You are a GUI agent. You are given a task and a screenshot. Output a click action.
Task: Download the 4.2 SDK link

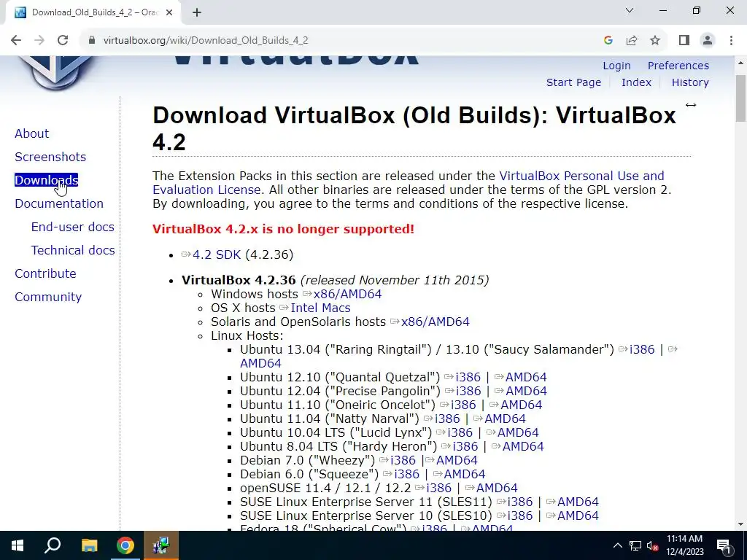217,254
